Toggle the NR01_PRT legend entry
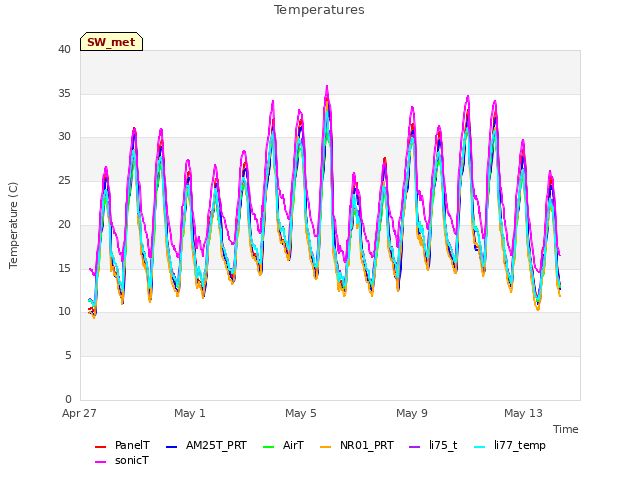 [357, 445]
